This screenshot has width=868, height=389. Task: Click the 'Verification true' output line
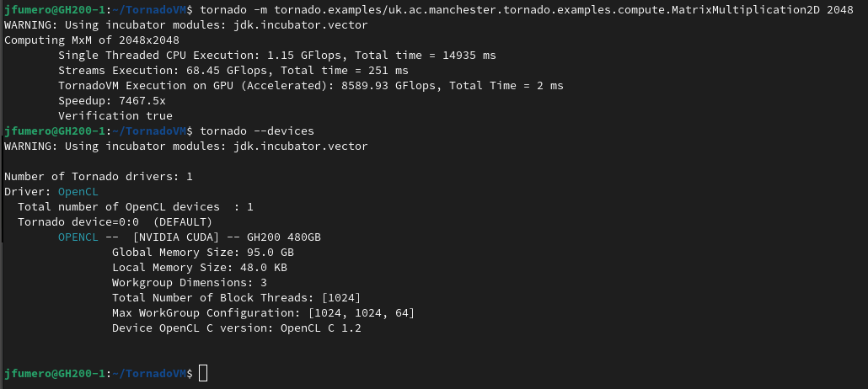(115, 116)
